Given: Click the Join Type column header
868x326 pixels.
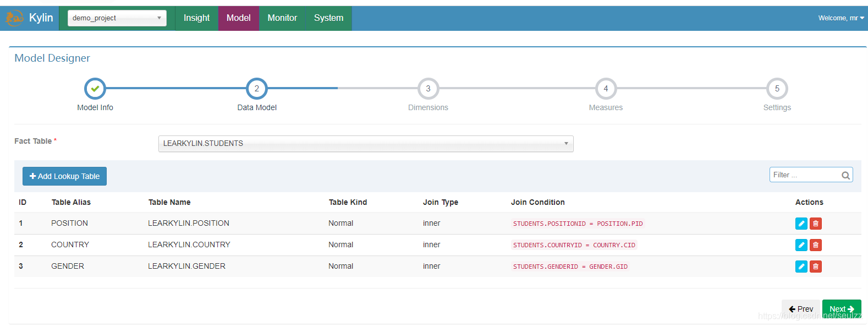Looking at the screenshot, I should (x=441, y=202).
